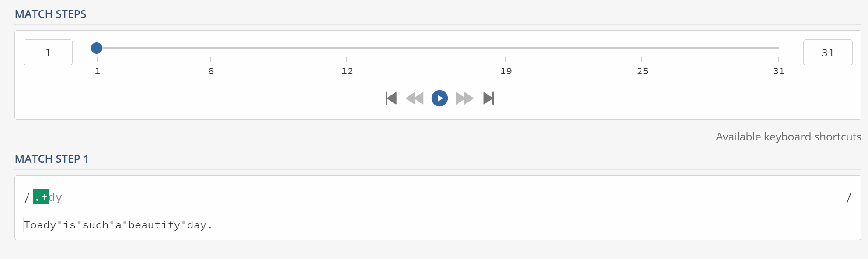
Task: Click the word 'beautify' in test string
Action: point(154,225)
